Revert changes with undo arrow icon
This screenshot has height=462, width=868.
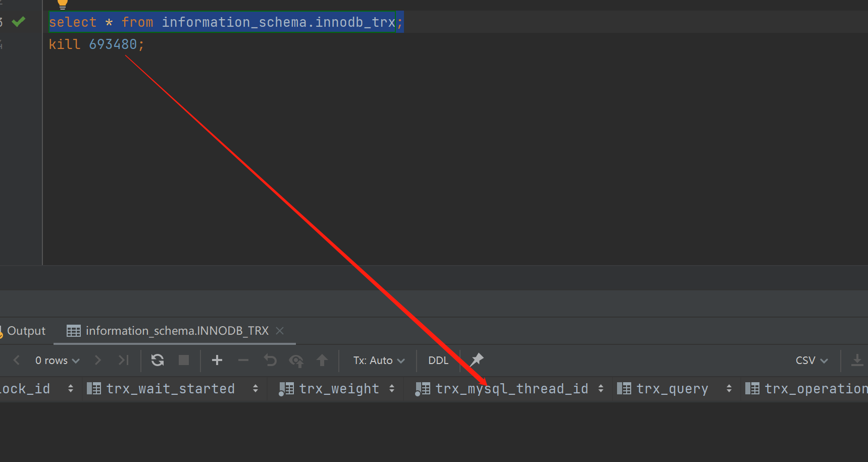tap(270, 360)
